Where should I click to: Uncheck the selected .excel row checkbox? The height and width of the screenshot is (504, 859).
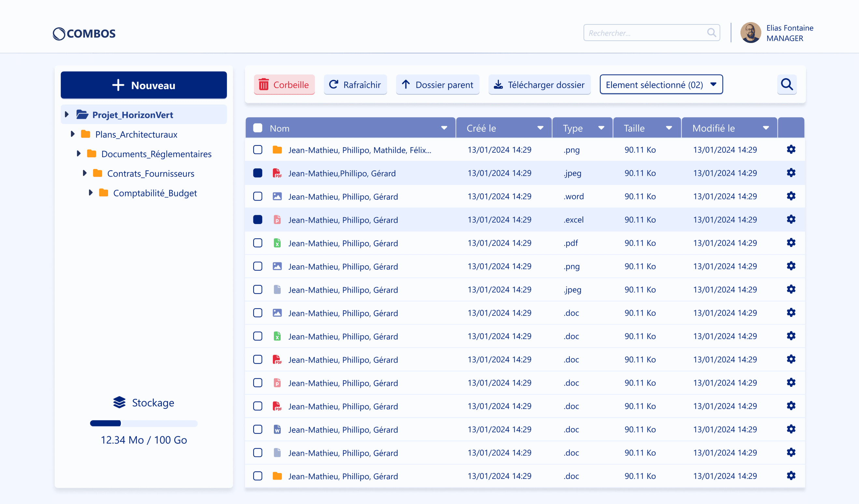tap(258, 219)
